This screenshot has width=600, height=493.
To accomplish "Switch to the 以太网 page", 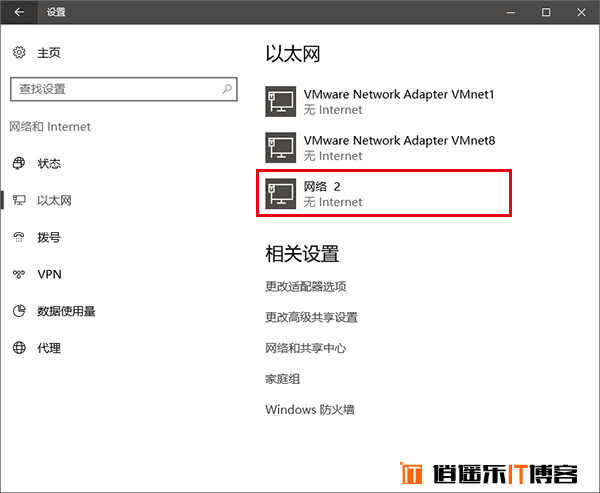I will tap(54, 200).
